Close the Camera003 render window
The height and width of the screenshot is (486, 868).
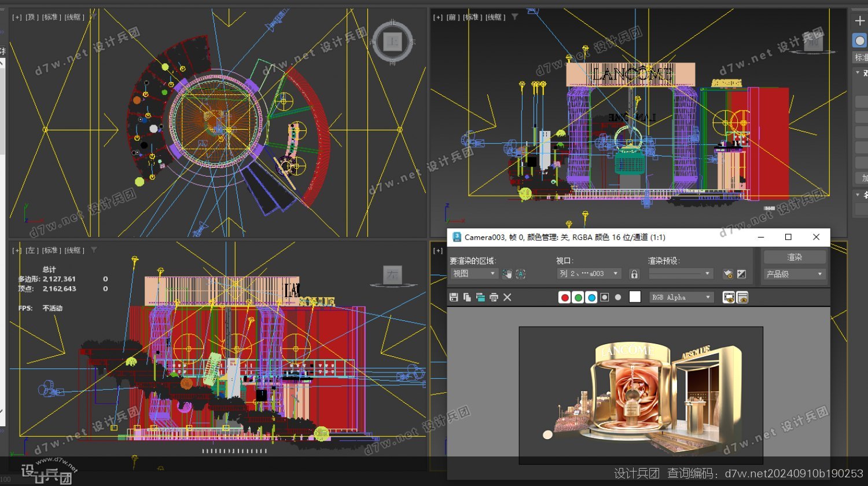816,237
